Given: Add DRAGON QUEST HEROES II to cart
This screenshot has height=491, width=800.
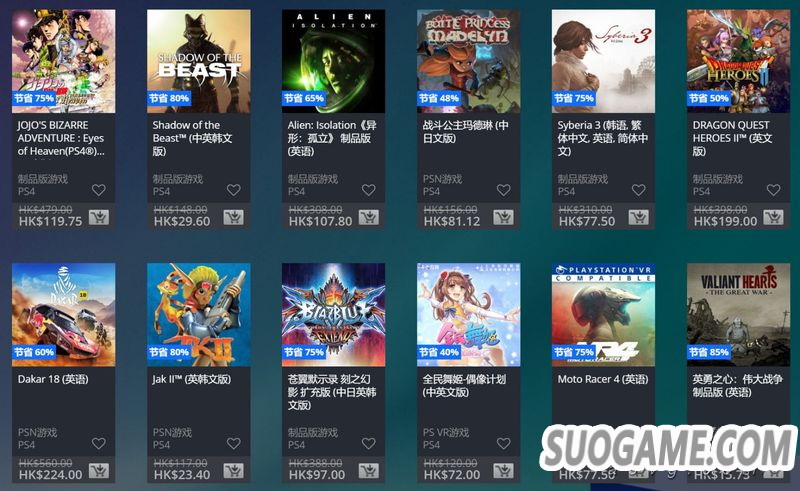Looking at the screenshot, I should point(773,217).
